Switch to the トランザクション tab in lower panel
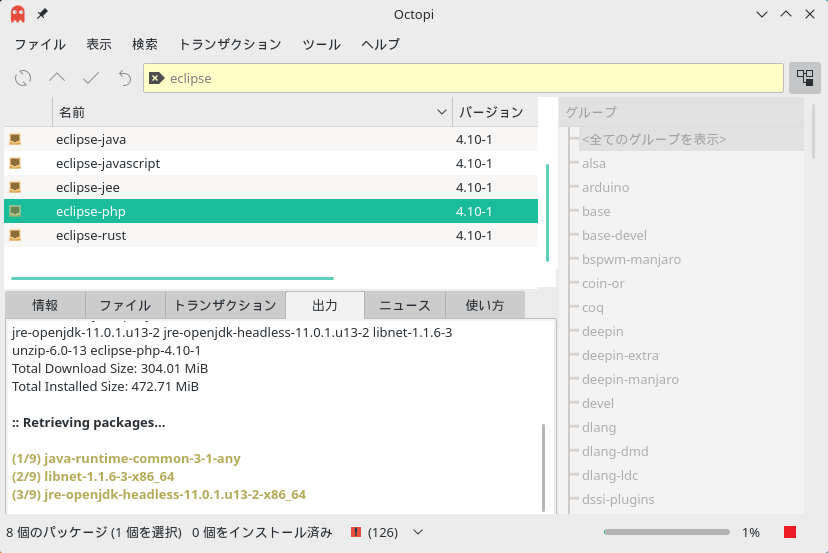 [x=225, y=305]
